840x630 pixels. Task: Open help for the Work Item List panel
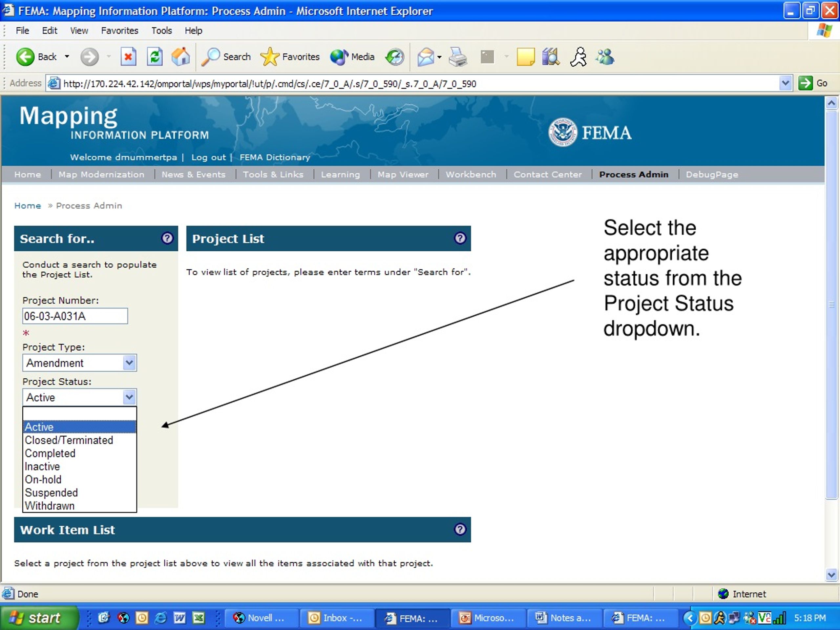pos(460,529)
